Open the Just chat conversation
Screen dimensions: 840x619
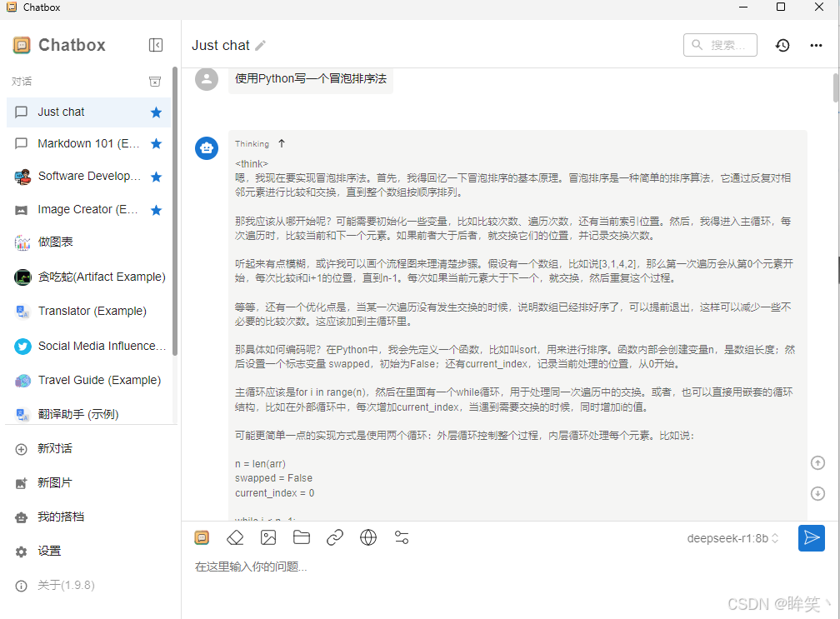(88, 112)
